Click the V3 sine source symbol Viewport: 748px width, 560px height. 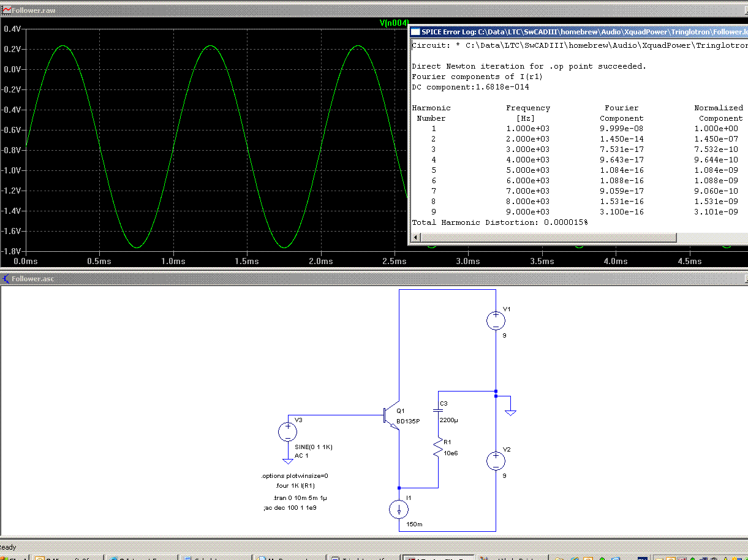287,432
